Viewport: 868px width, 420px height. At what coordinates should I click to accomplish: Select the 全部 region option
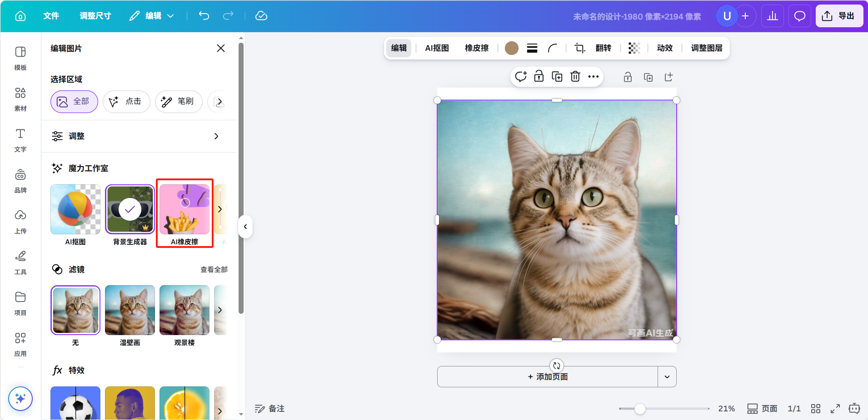74,101
